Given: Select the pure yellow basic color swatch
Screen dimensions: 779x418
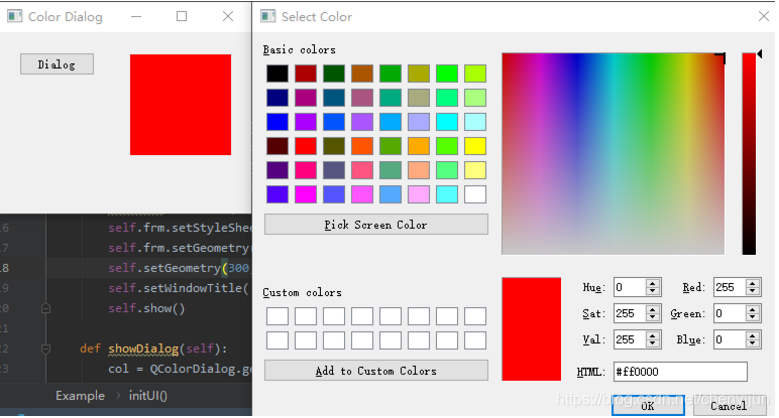Looking at the screenshot, I should (475, 146).
